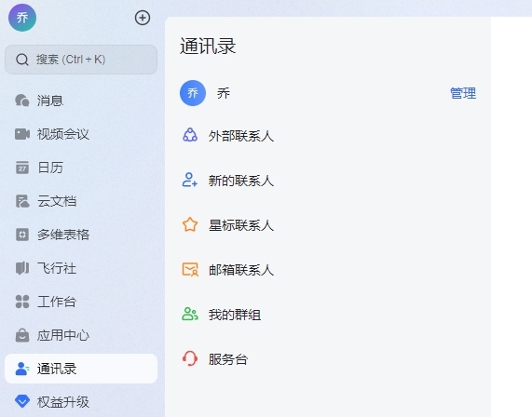Click the search box (Ctrl + K)
Screen dimensions: 532x417
tap(81, 60)
